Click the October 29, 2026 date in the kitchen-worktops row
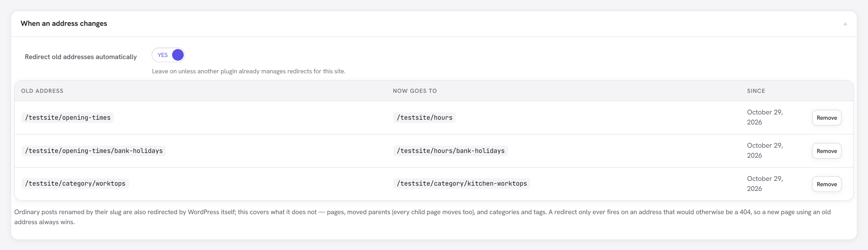This screenshot has height=250, width=868. (765, 183)
